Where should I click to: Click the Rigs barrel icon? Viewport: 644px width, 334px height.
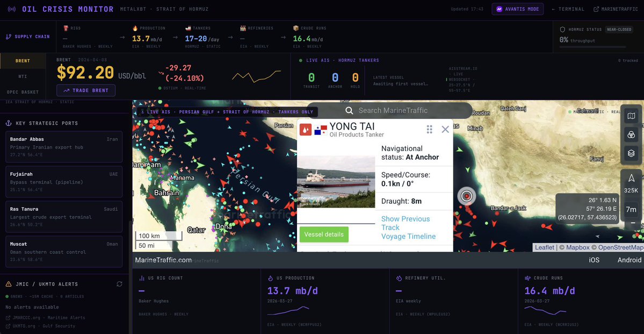66,28
